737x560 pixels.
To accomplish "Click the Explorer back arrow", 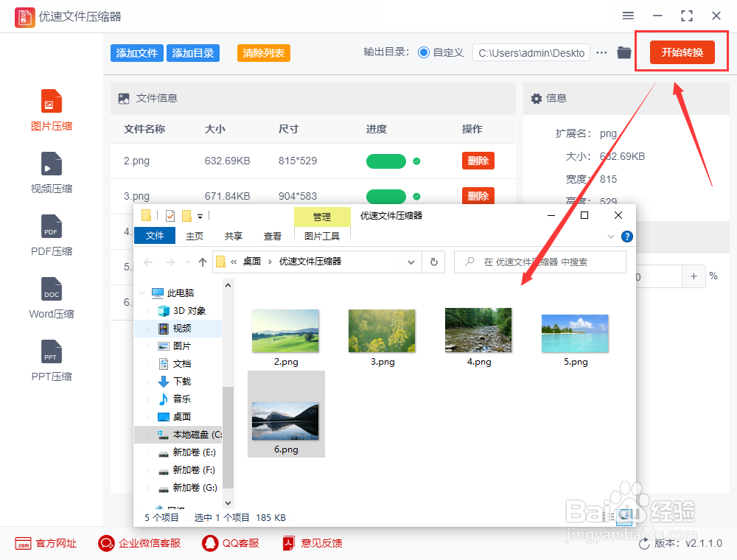I will click(149, 262).
